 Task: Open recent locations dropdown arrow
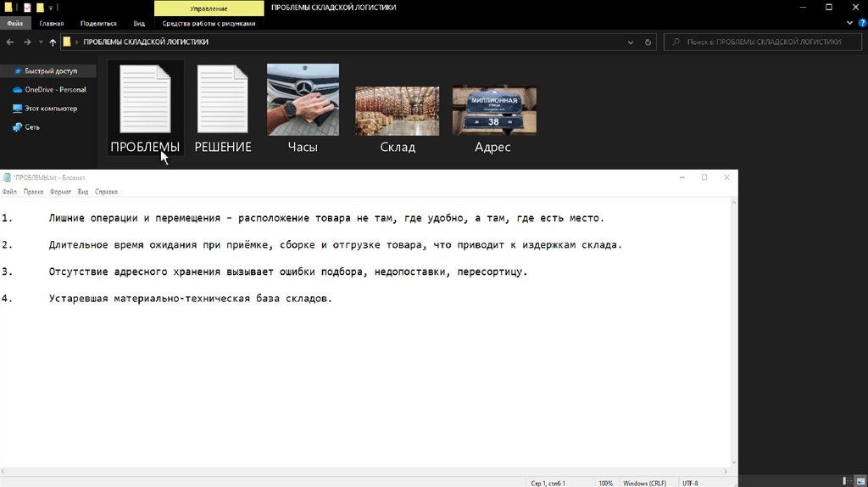[x=42, y=42]
